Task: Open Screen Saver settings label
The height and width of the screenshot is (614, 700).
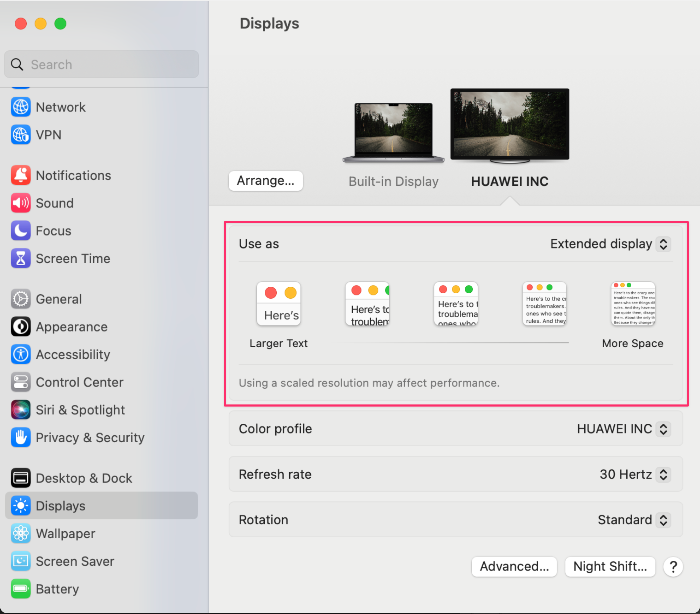Action: 75,561
